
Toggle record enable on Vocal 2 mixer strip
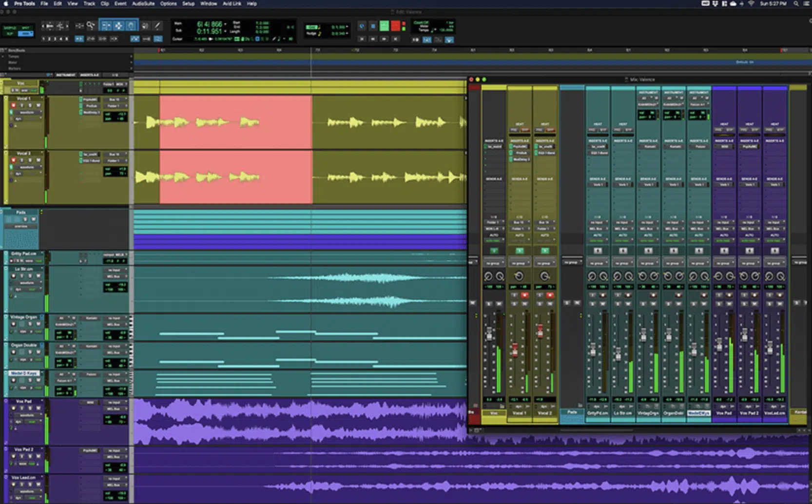(550, 295)
